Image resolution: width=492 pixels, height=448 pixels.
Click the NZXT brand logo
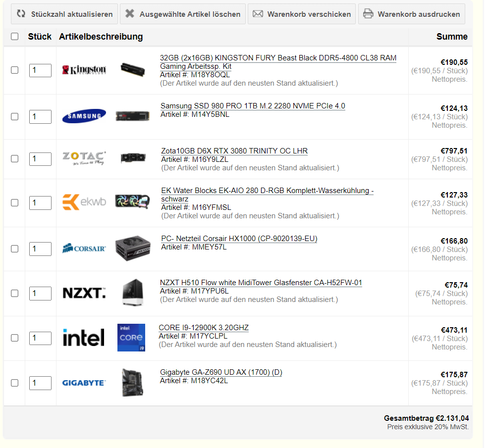[84, 293]
